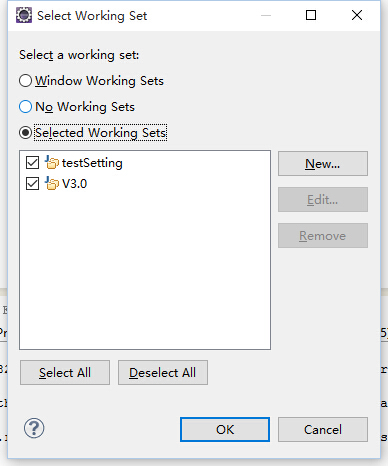Choose the No Working Sets radio button
The image size is (388, 466).
click(25, 107)
